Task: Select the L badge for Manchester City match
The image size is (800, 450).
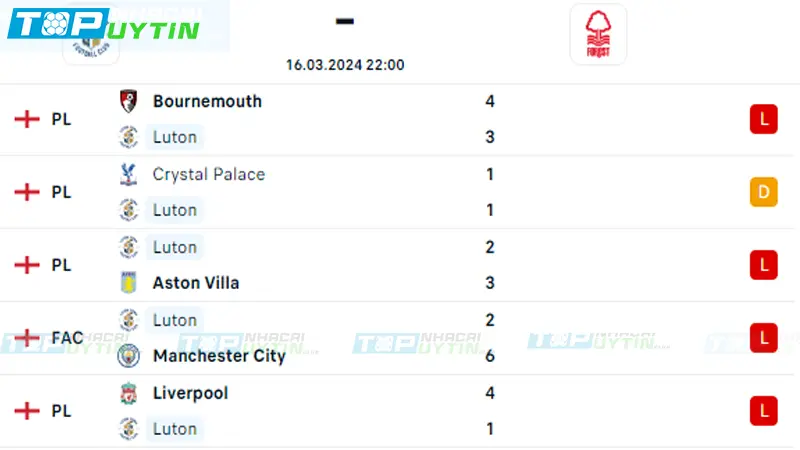Action: tap(763, 338)
